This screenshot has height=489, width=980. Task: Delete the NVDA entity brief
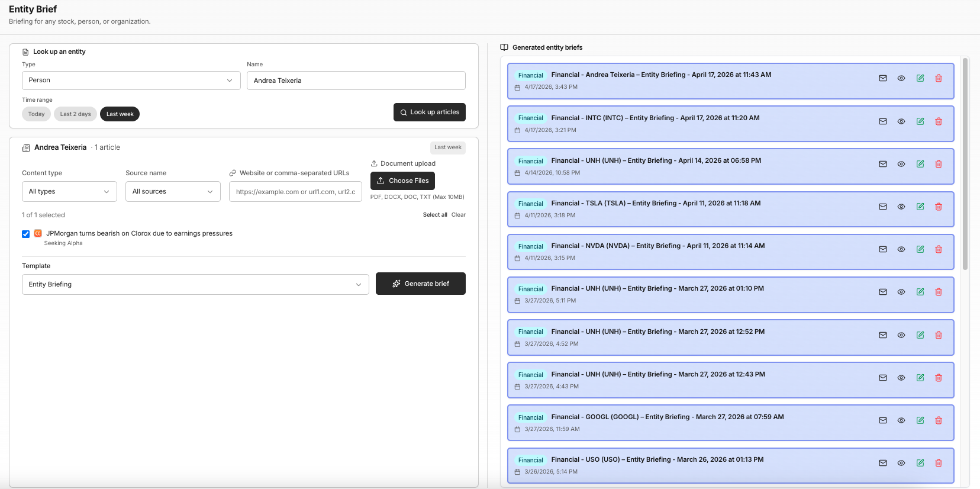[939, 249]
